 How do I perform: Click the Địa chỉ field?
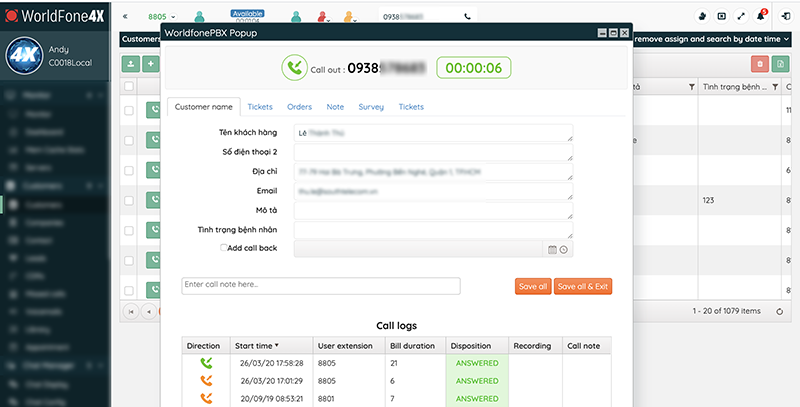tap(433, 172)
